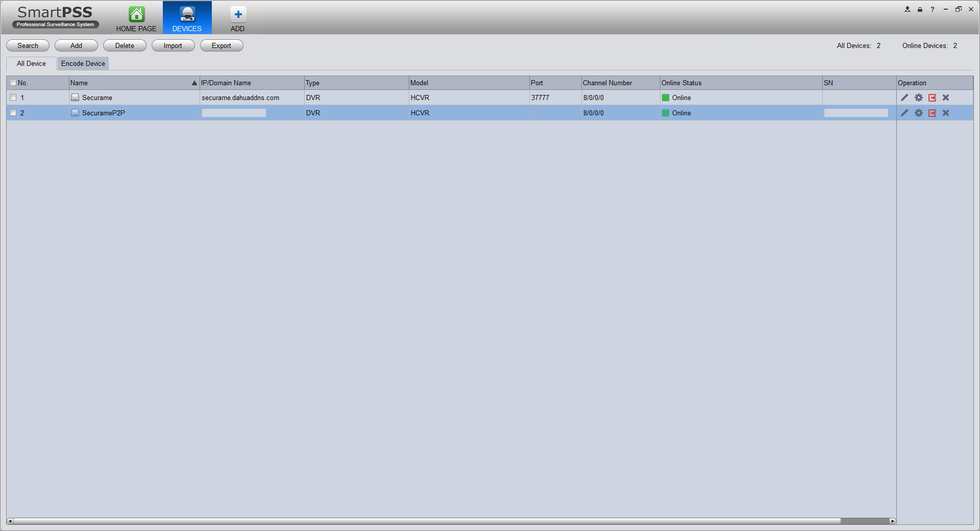The width and height of the screenshot is (980, 531).
Task: Edit the SecurameP2P device with pencil icon
Action: coord(904,113)
